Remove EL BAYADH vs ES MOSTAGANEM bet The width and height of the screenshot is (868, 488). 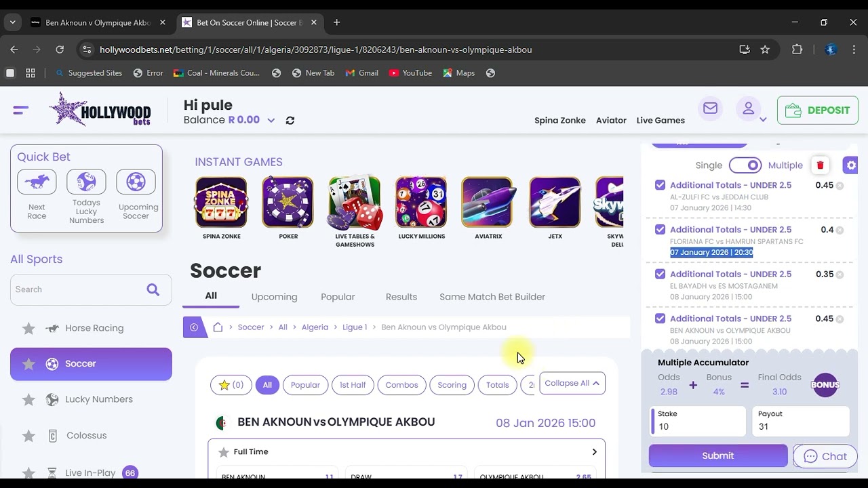pos(840,274)
